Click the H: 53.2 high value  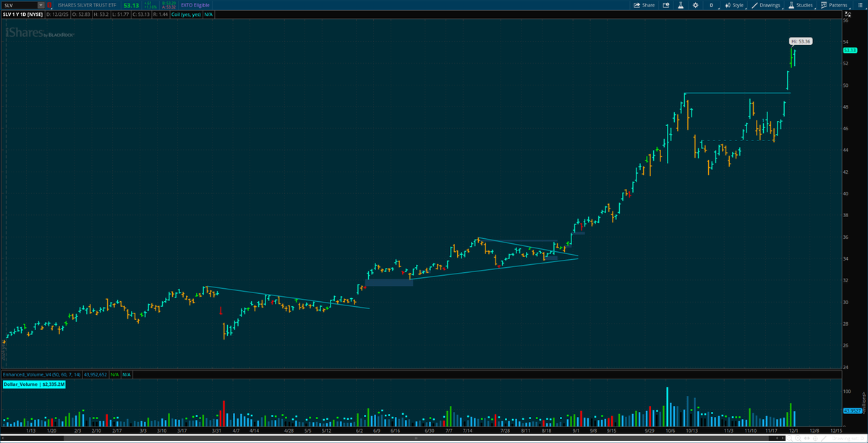click(x=101, y=14)
